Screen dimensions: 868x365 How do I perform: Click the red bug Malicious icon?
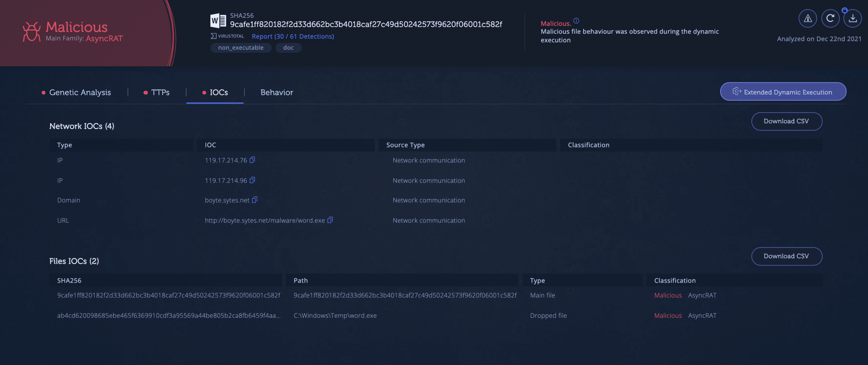pyautogui.click(x=32, y=32)
